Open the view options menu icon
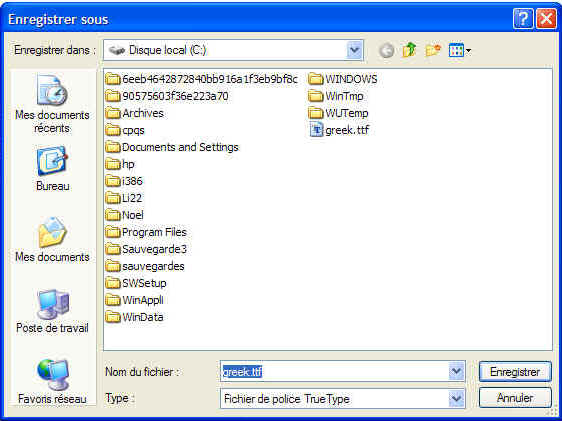Screen dimensions: 562x421 (x=459, y=50)
